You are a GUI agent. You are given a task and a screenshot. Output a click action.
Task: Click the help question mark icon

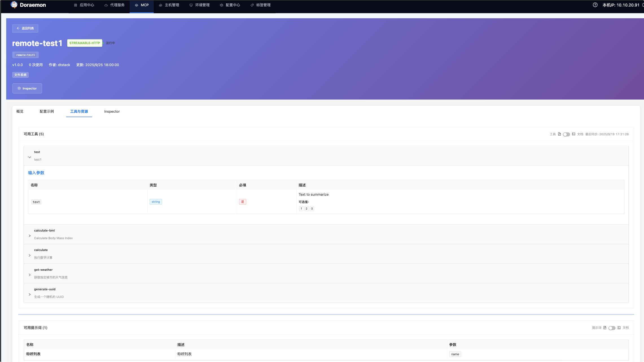point(595,5)
